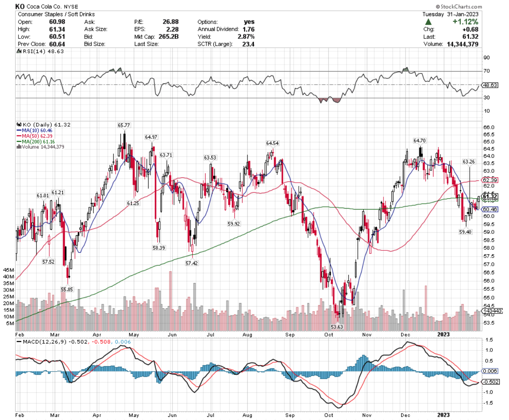Image resolution: width=509 pixels, height=420 pixels.
Task: Click the Yield value 2.87%
Action: 246,37
